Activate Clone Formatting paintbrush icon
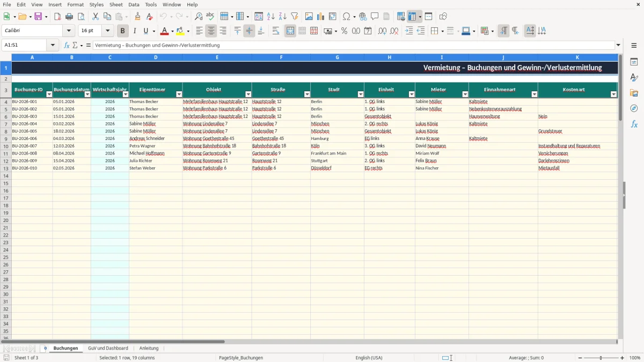 pyautogui.click(x=138, y=17)
